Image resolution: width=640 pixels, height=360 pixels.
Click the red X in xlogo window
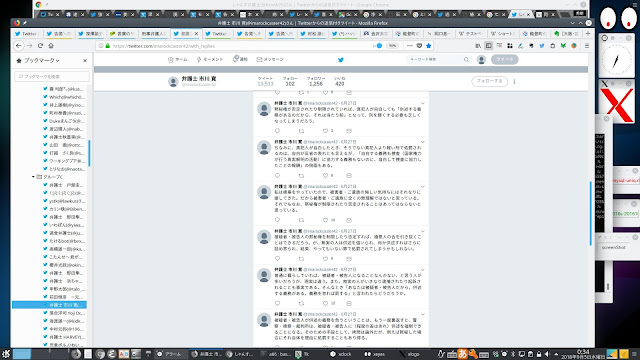[x=617, y=104]
